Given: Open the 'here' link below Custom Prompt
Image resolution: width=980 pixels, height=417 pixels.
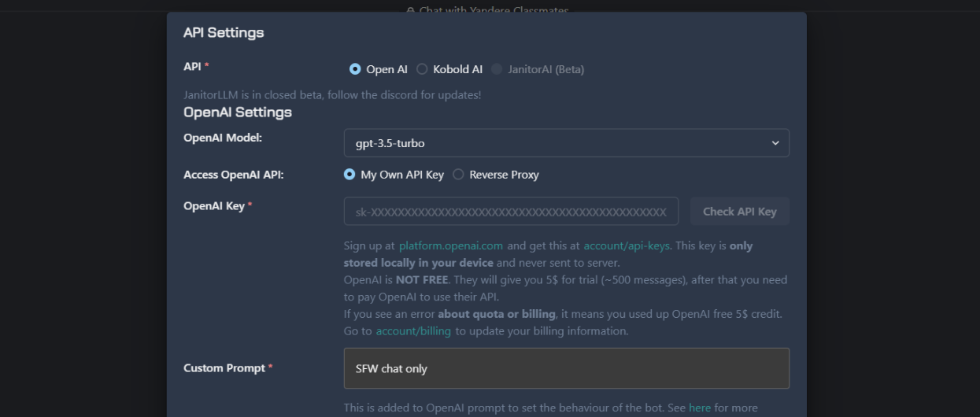Looking at the screenshot, I should point(699,408).
